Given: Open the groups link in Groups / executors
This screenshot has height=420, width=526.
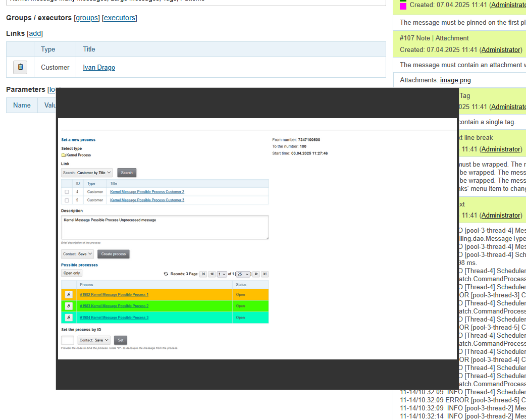Looking at the screenshot, I should (87, 18).
